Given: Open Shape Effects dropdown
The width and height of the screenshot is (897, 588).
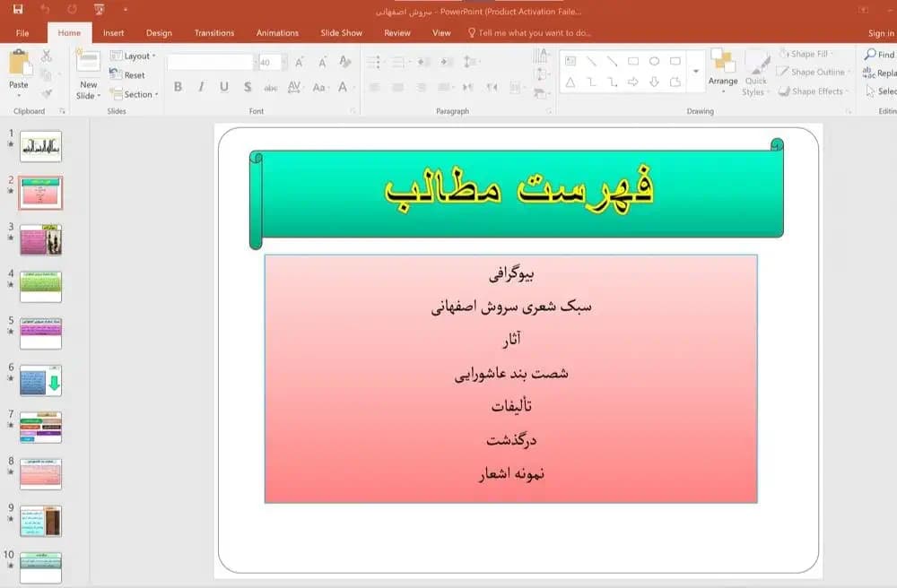Looking at the screenshot, I should 813,91.
